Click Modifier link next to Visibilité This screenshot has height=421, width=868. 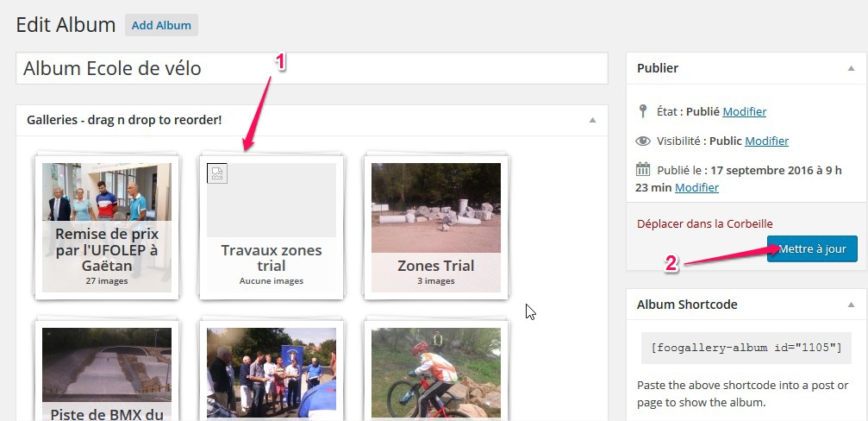point(766,141)
